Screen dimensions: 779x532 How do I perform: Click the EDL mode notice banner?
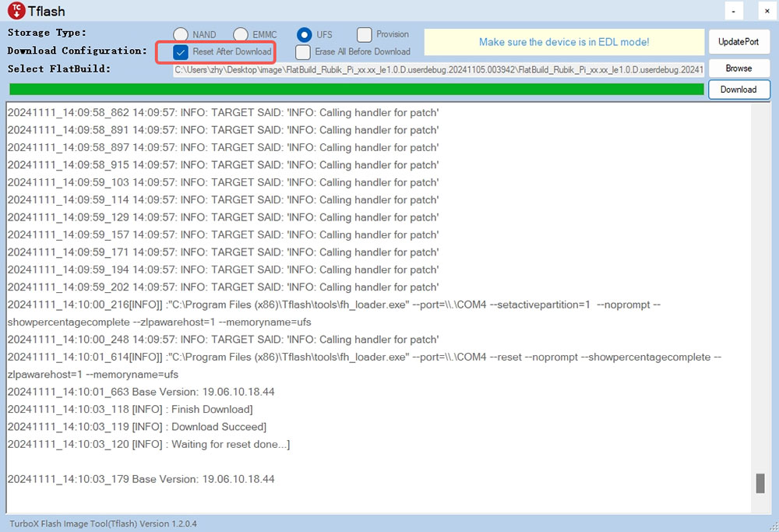(564, 42)
